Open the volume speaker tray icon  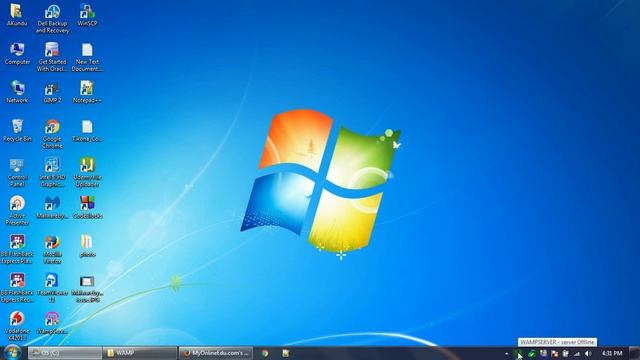(588, 353)
